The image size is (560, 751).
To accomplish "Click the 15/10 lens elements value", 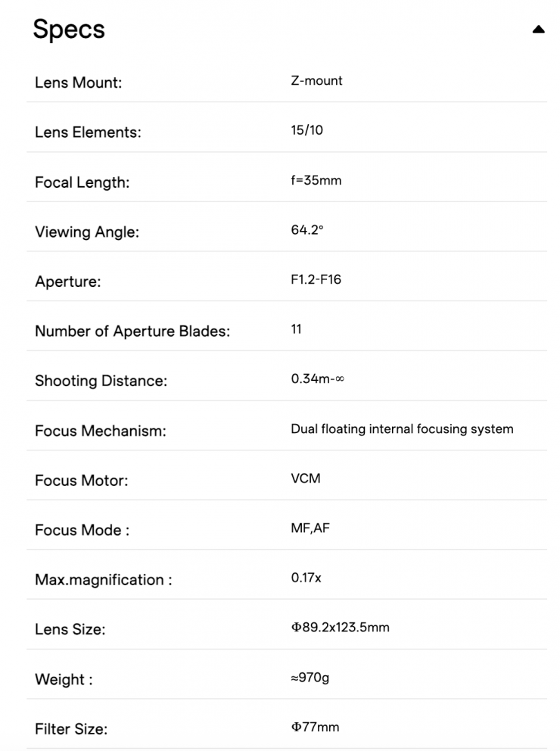I will (306, 130).
